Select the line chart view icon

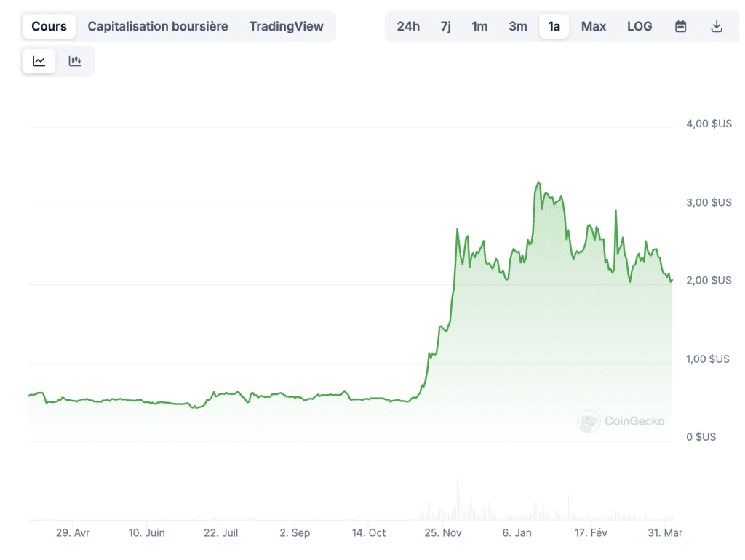coord(39,61)
